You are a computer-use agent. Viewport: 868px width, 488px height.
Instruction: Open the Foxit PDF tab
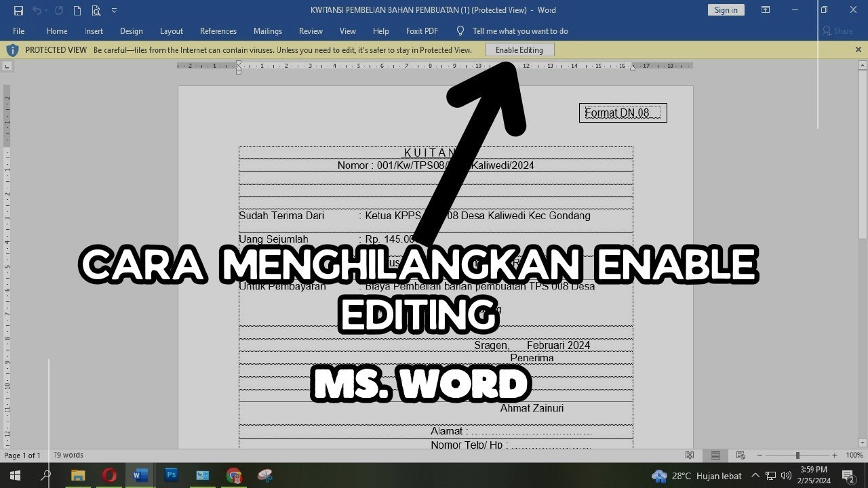pos(422,31)
